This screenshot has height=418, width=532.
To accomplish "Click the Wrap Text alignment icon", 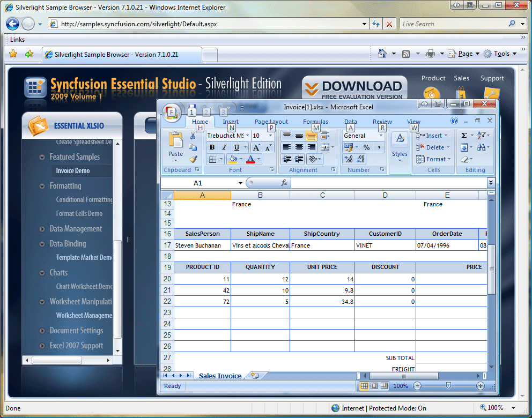I will (x=325, y=135).
